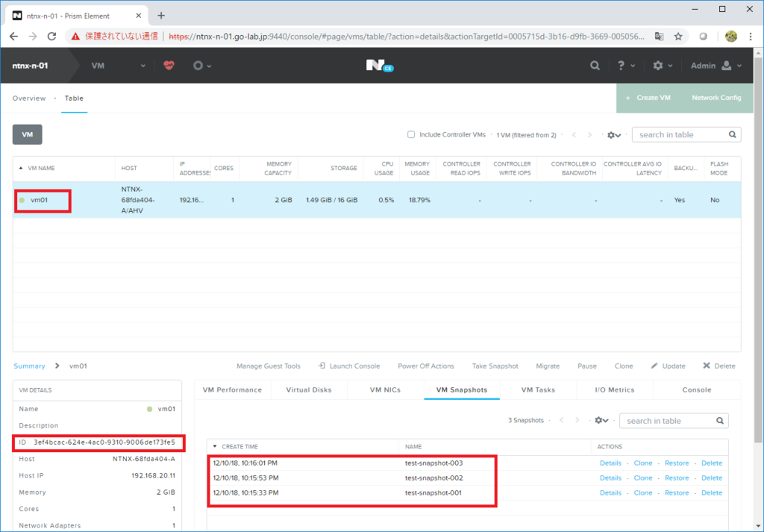764x532 pixels.
Task: Click search icon in snapshots search box
Action: pos(720,420)
